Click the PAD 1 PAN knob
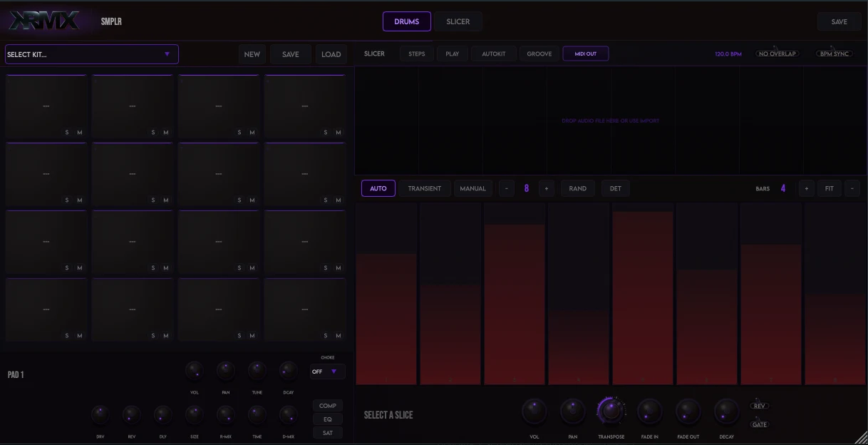868x445 pixels. click(x=226, y=370)
